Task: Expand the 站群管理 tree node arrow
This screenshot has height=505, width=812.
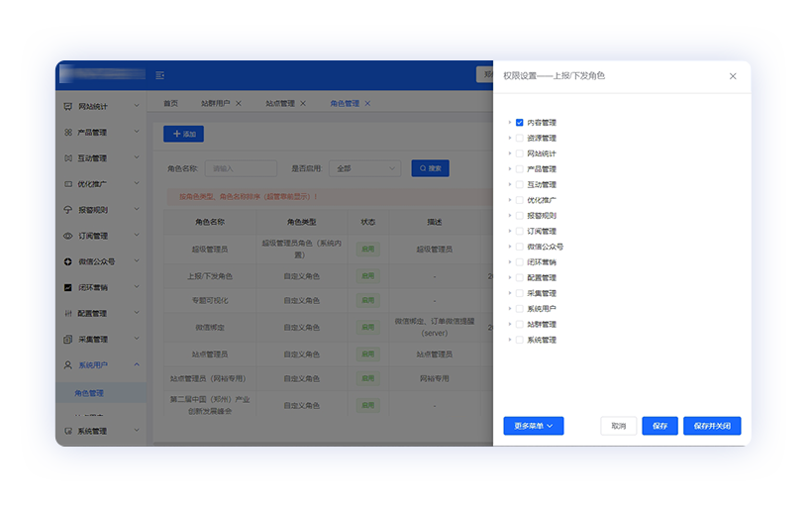Action: tap(510, 324)
